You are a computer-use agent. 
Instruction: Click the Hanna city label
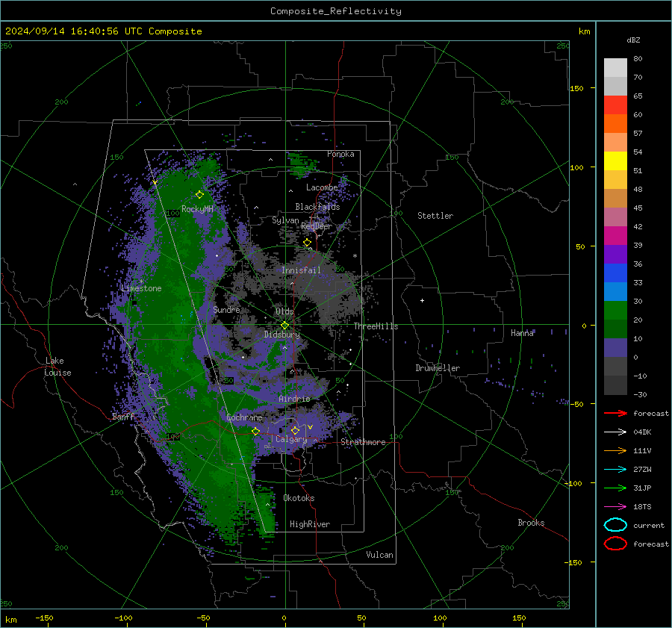[522, 333]
